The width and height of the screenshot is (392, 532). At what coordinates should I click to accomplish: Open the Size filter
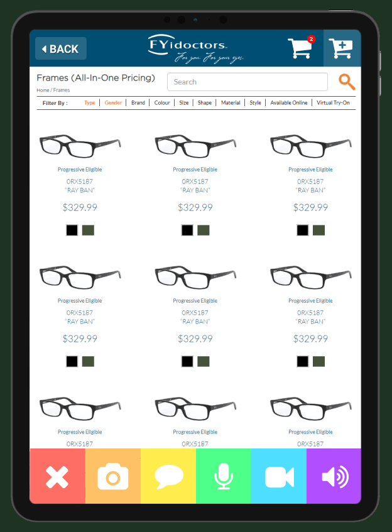point(183,103)
